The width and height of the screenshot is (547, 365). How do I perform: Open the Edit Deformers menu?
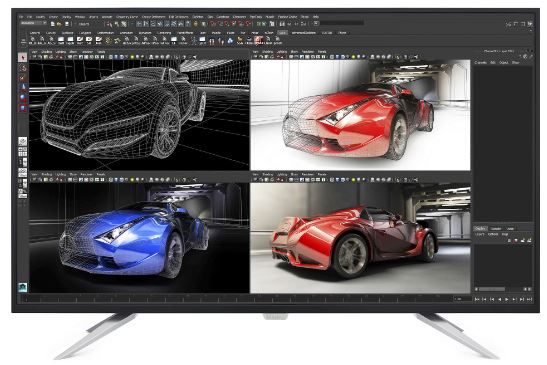coord(178,17)
